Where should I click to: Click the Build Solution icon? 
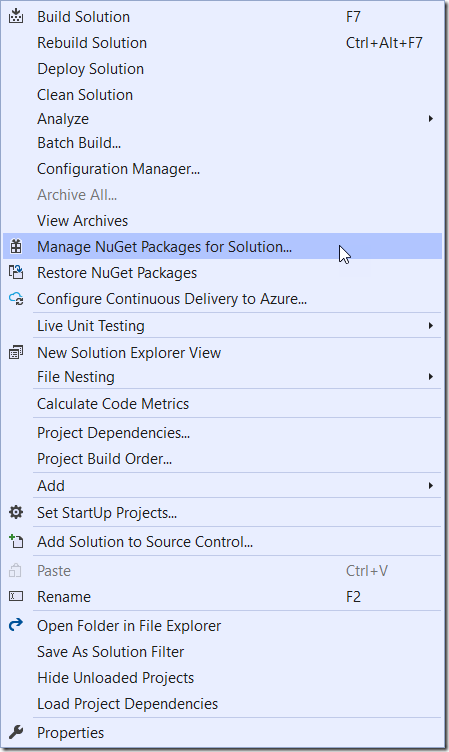pyautogui.click(x=16, y=16)
